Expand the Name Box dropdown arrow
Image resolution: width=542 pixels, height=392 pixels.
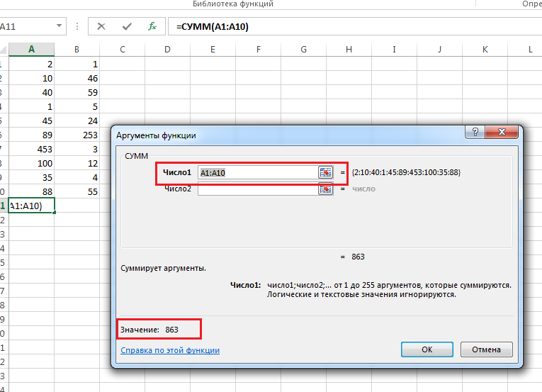pyautogui.click(x=59, y=26)
